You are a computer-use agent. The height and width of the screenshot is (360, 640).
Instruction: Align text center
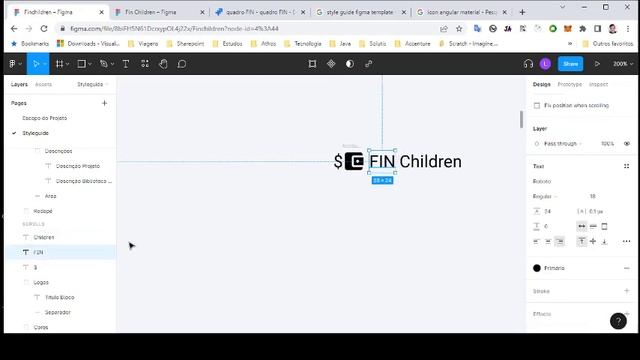click(x=548, y=241)
